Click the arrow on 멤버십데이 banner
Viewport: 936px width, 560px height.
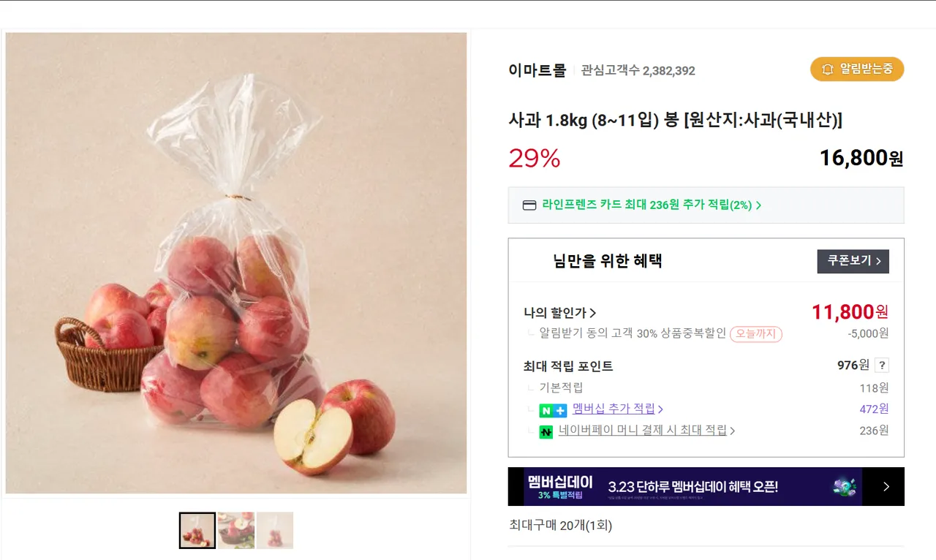coord(886,487)
